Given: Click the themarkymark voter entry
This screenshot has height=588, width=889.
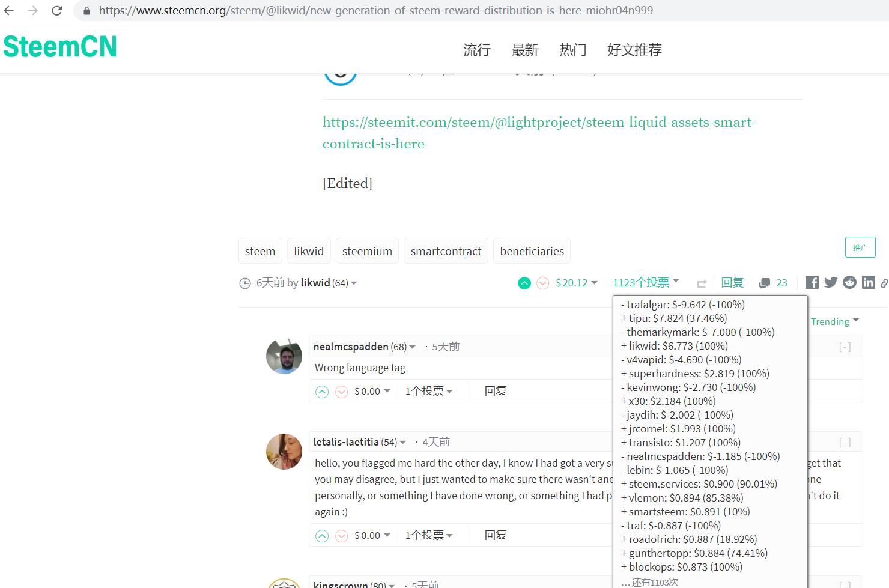Looking at the screenshot, I should pyautogui.click(x=698, y=332).
